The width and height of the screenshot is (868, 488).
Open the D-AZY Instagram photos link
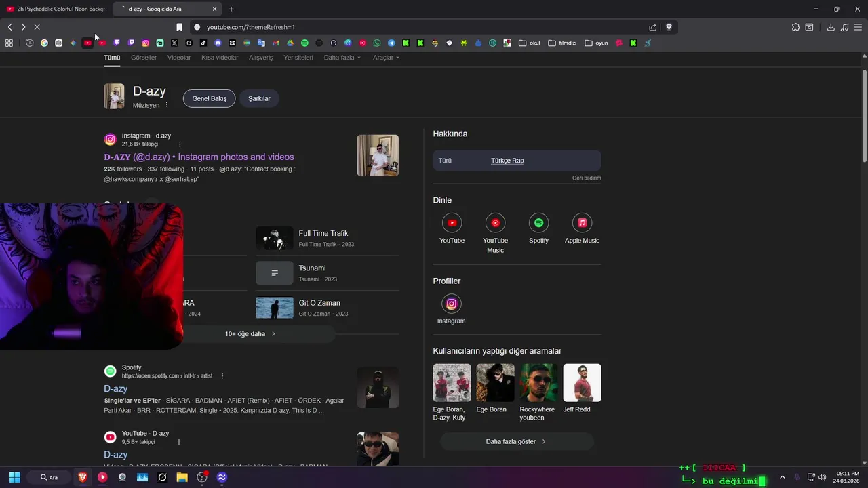[199, 157]
